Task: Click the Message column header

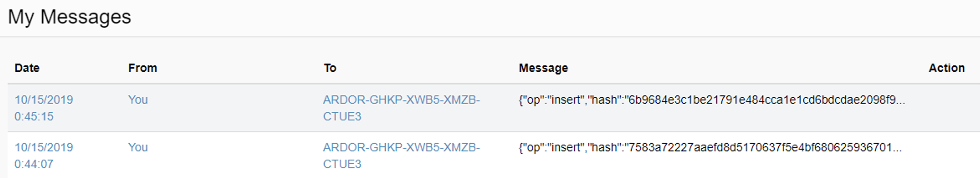Action: coord(543,68)
